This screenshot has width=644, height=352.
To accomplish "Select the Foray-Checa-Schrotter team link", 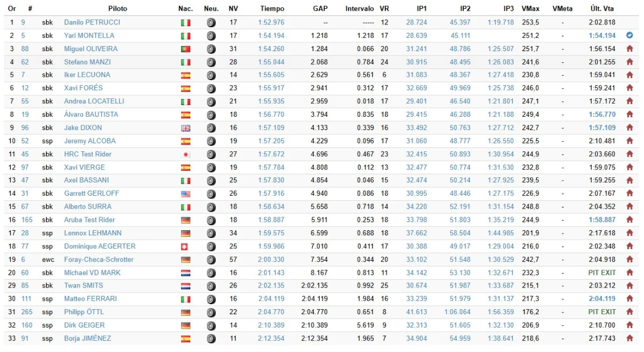I will pos(98,260).
